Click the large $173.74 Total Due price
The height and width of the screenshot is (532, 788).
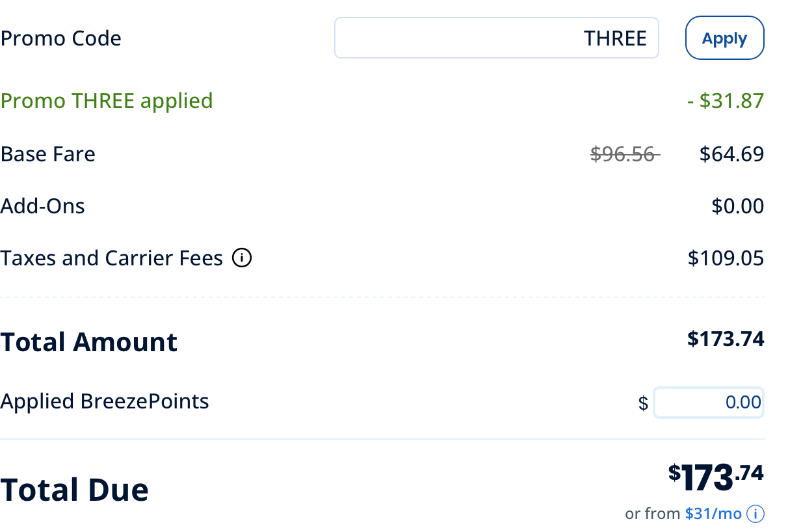(716, 477)
